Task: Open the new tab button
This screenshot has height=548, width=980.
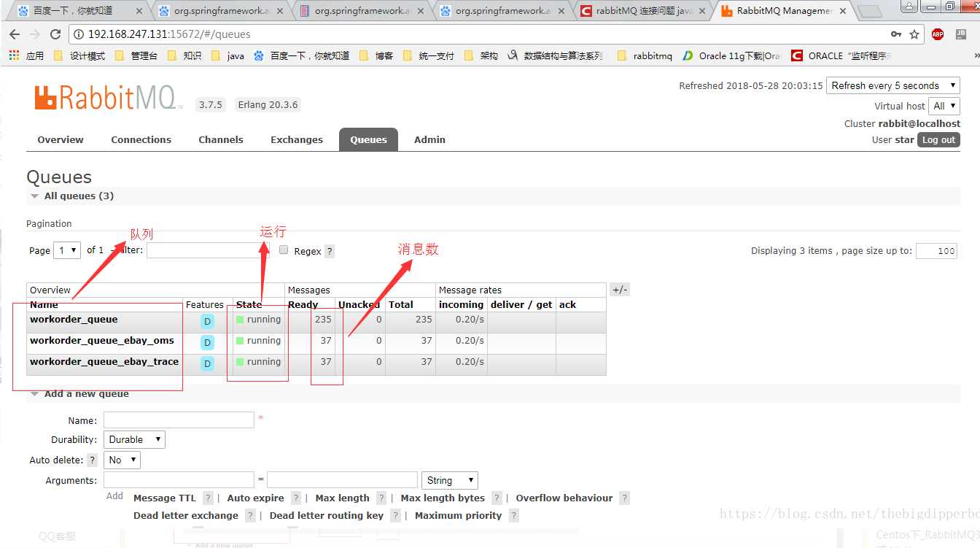Action: (x=869, y=11)
